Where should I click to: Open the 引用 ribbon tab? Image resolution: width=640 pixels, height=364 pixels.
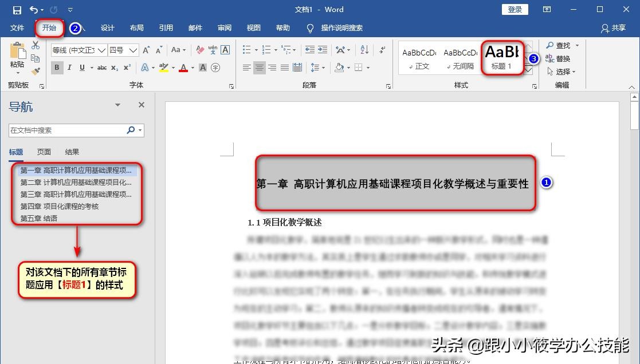tap(166, 28)
